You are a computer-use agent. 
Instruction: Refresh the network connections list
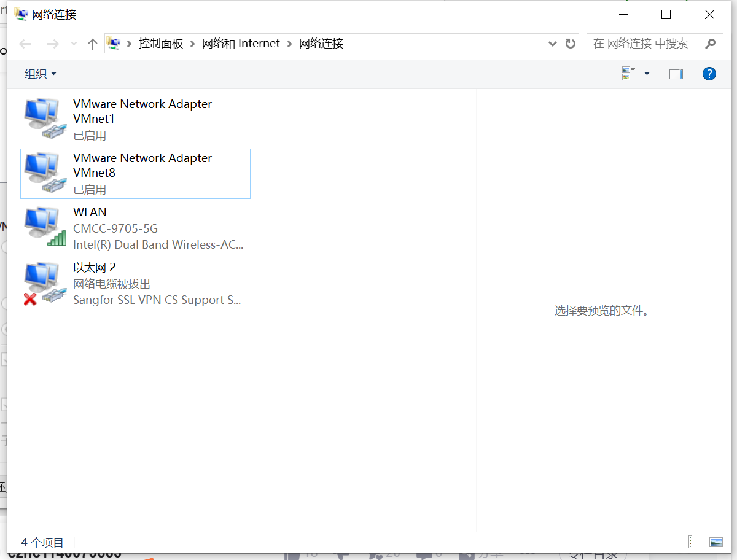tap(571, 44)
